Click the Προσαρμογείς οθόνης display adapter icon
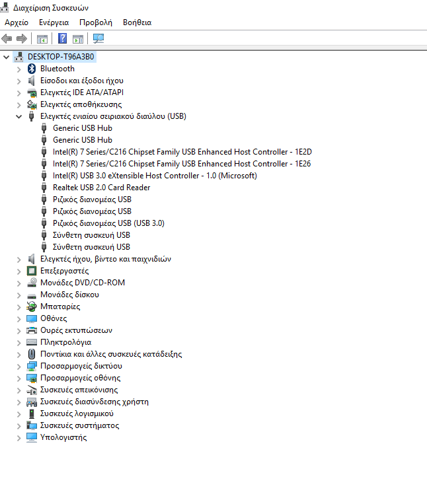The height and width of the screenshot is (504, 427). [32, 378]
